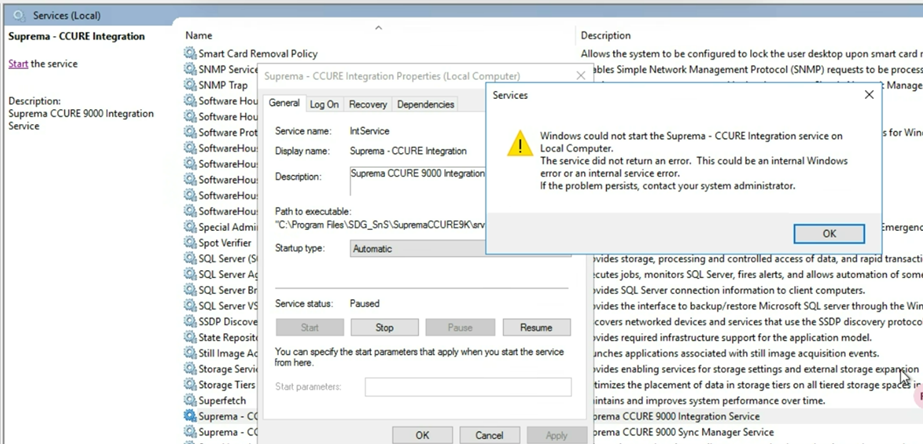Select the Superfetch service icon
The height and width of the screenshot is (444, 923).
point(190,400)
